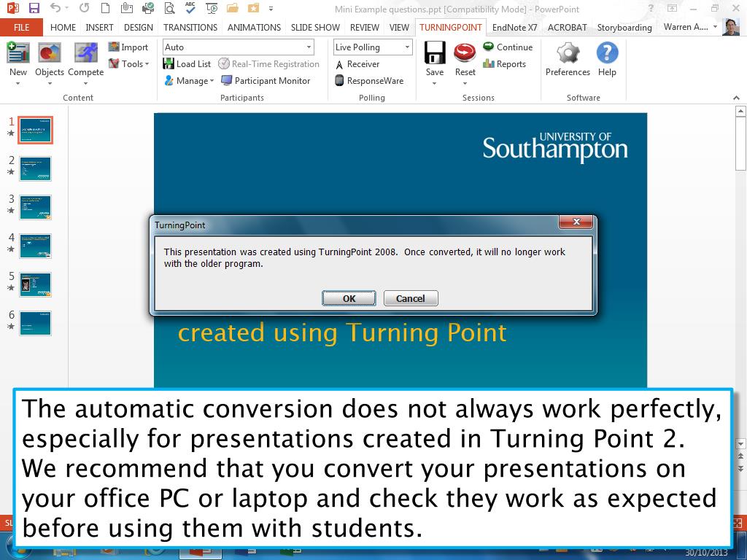
Task: Switch to the ACROBAT tab
Action: tap(568, 28)
